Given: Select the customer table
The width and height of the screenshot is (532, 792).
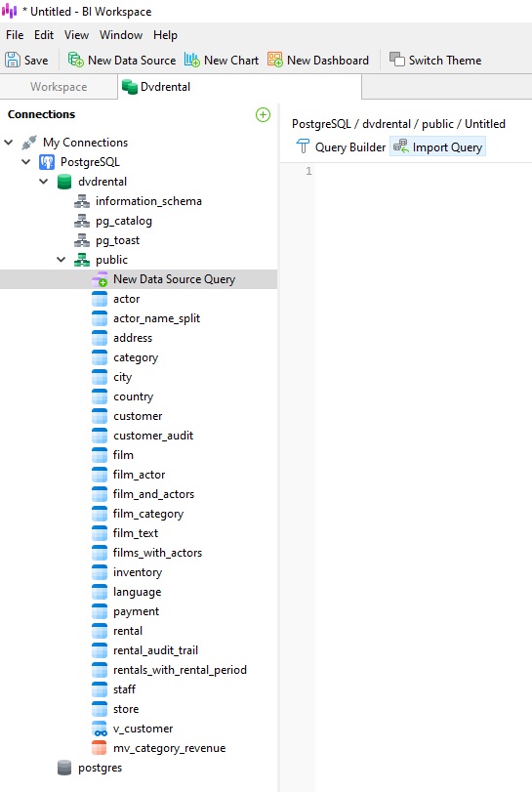Looking at the screenshot, I should click(x=138, y=416).
